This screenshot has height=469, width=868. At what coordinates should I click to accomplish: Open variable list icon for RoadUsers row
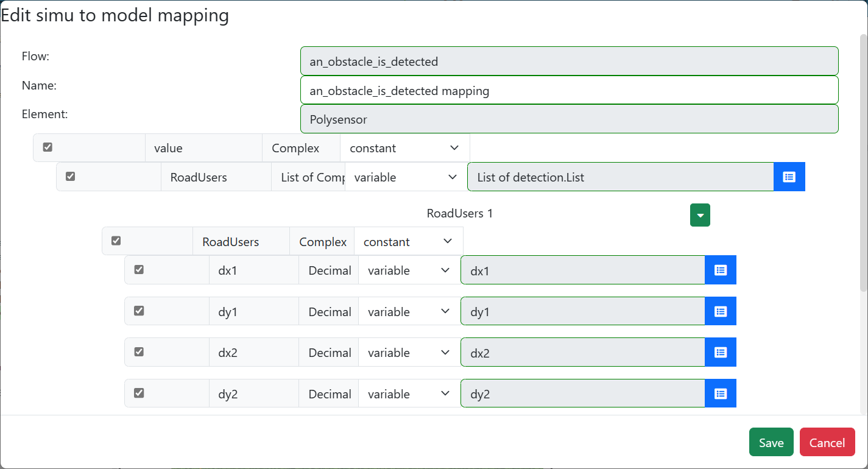click(x=789, y=177)
